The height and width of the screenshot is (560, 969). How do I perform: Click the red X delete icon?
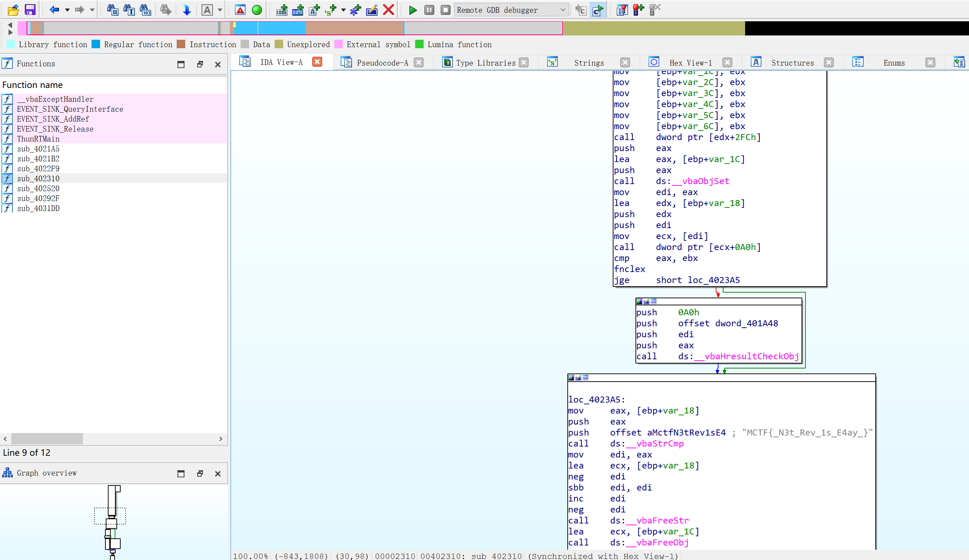389,10
